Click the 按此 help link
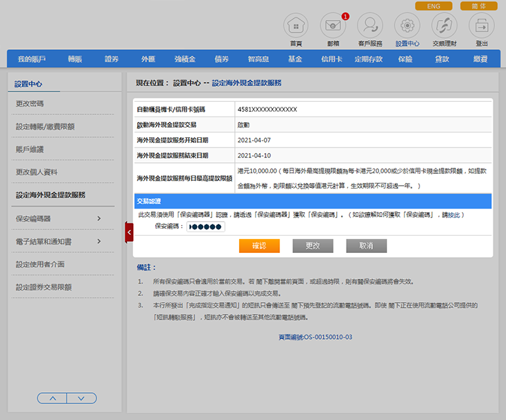 pyautogui.click(x=453, y=215)
